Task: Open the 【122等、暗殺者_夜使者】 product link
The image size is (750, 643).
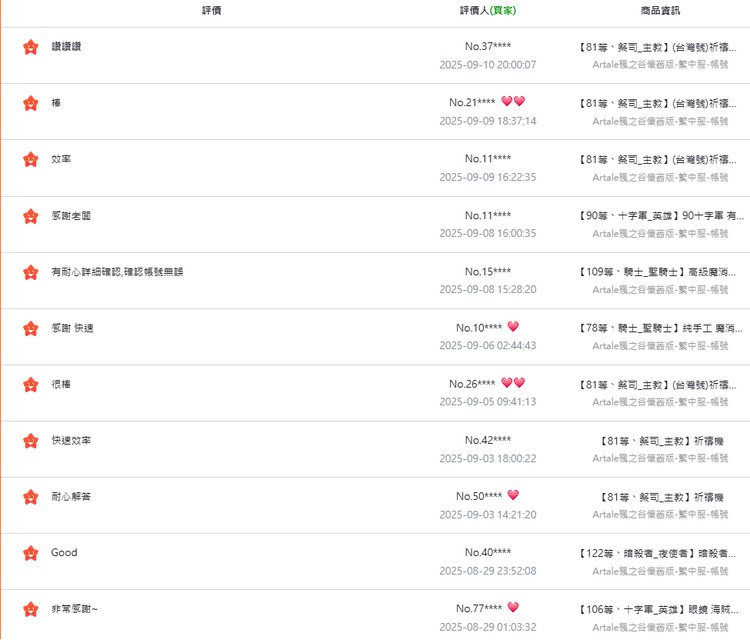Action: pos(658,554)
